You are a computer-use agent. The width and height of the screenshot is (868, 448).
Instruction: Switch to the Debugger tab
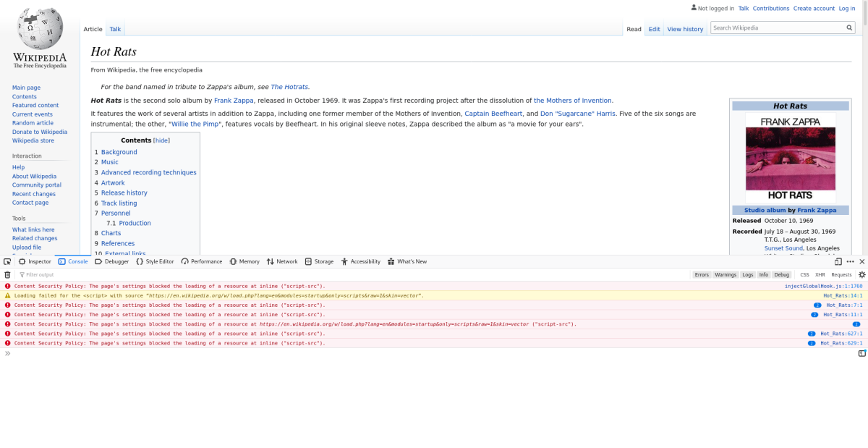tap(112, 261)
